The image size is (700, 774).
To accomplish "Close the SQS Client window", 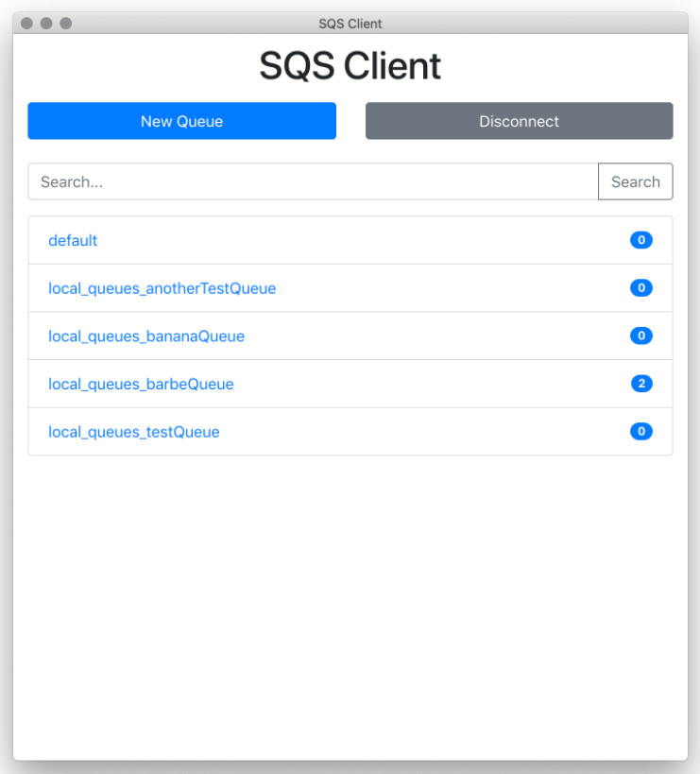I will click(x=26, y=24).
